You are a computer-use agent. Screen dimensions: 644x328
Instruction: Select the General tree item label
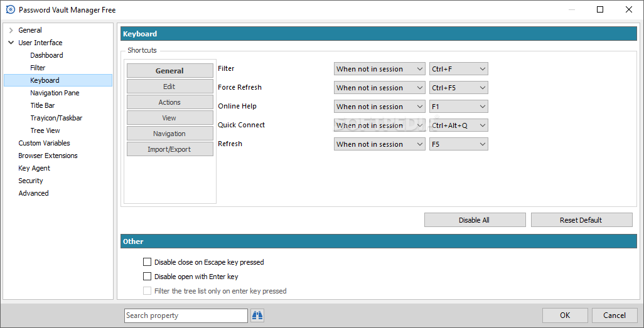pos(30,30)
